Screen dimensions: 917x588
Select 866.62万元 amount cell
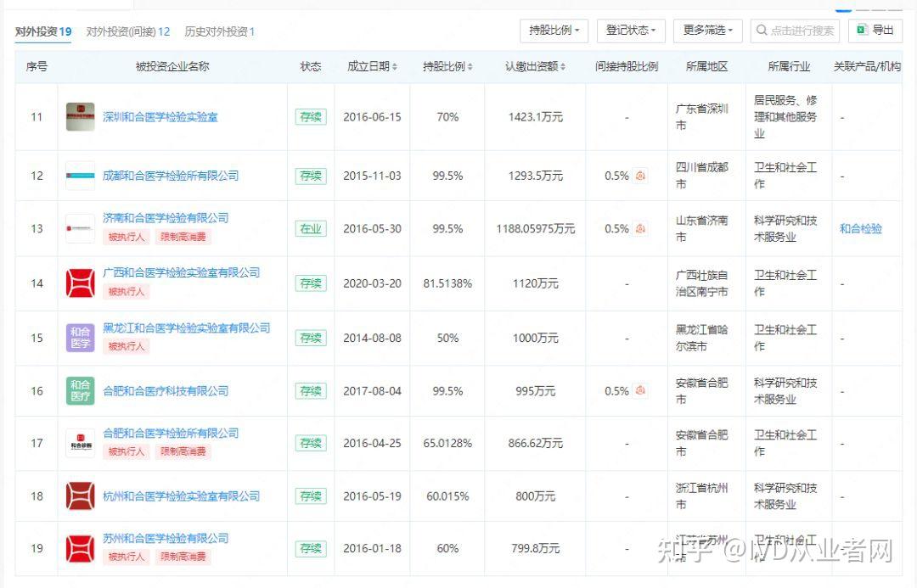tap(535, 443)
